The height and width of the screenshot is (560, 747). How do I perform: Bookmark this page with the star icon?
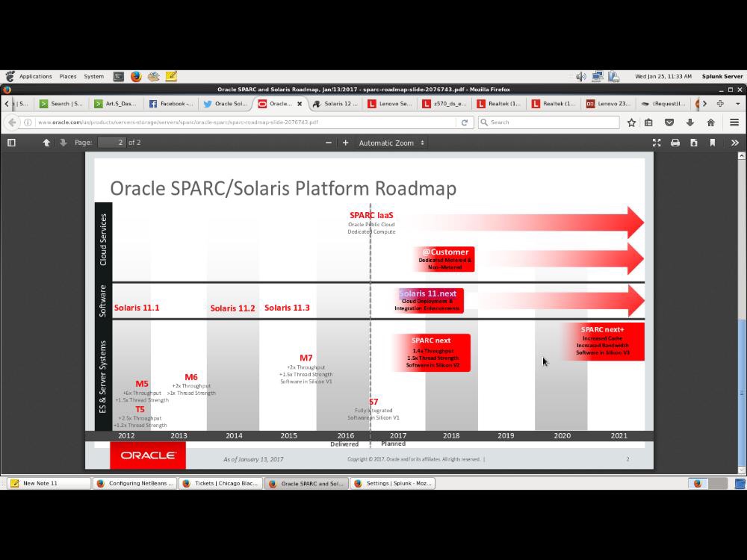coord(632,122)
